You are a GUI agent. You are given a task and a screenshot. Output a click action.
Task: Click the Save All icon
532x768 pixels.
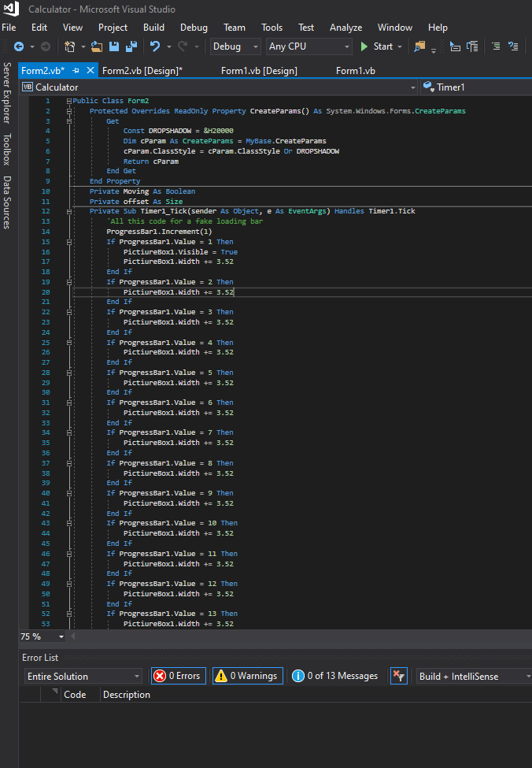coord(131,46)
